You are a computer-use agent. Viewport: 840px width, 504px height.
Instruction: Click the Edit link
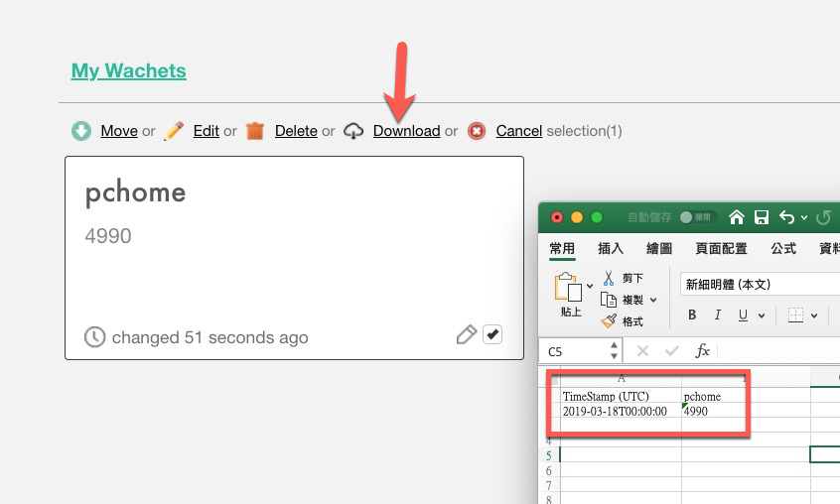click(207, 131)
